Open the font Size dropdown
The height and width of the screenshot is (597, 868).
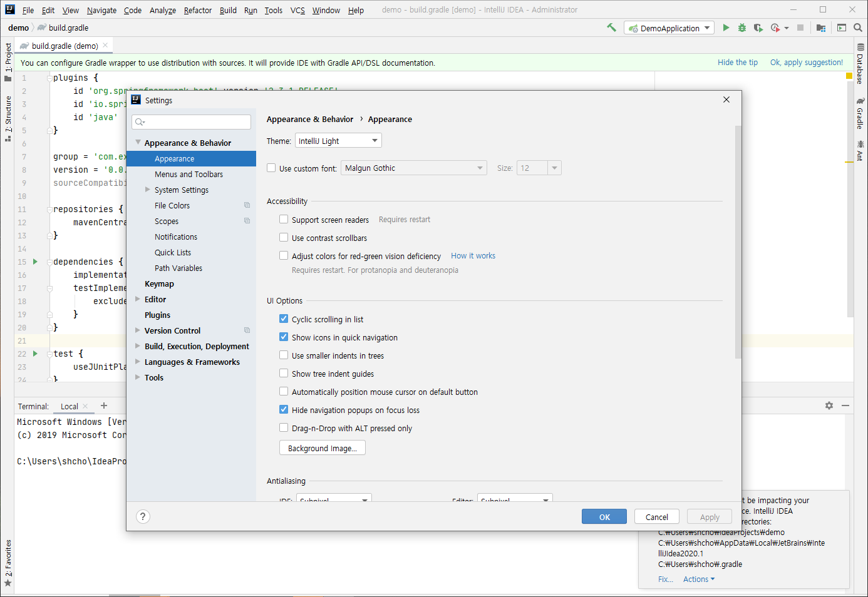point(539,168)
